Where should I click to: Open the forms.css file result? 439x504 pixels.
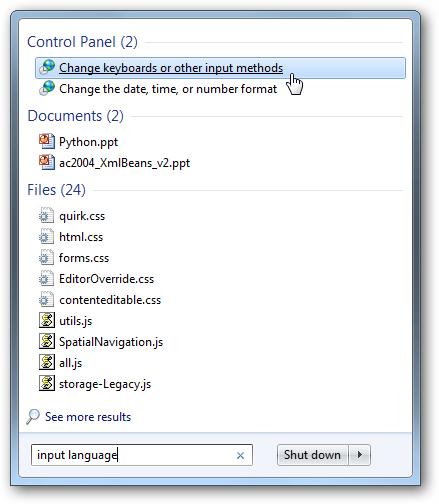84,258
